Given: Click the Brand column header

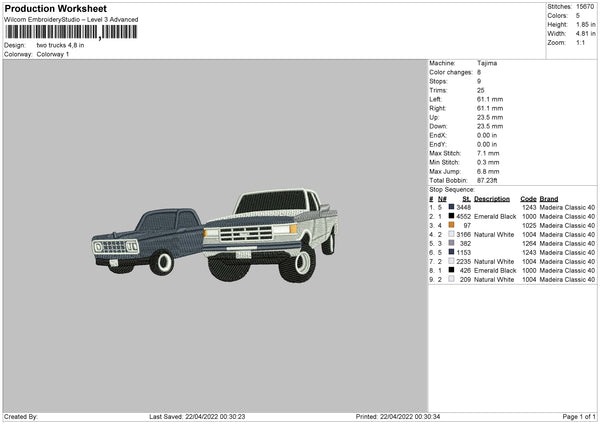Looking at the screenshot, I should pyautogui.click(x=549, y=198).
